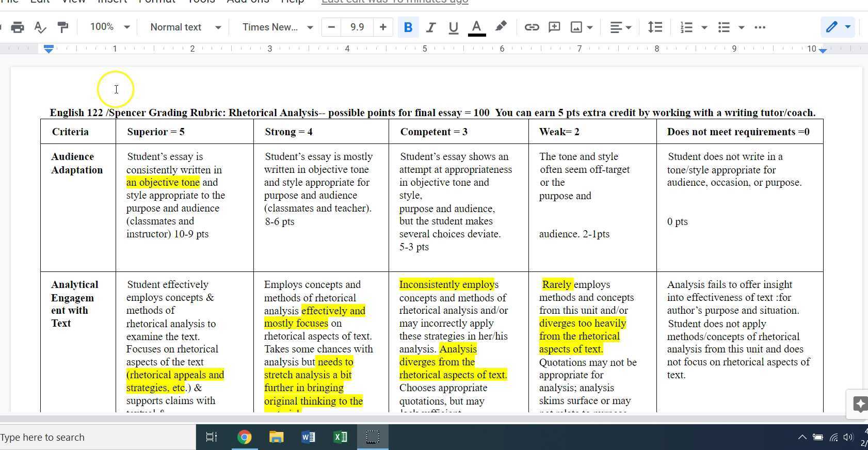
Task: Open the Times New font dropdown
Action: (278, 27)
